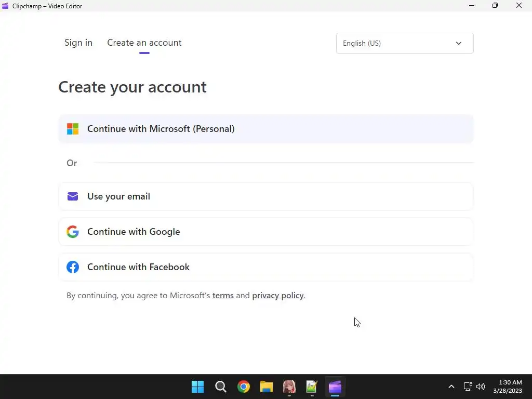Open File Explorer from taskbar
532x399 pixels.
[267, 387]
